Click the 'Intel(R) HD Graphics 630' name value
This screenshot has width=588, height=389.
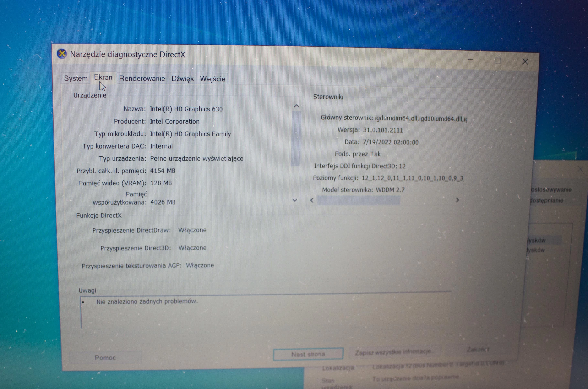pos(186,109)
